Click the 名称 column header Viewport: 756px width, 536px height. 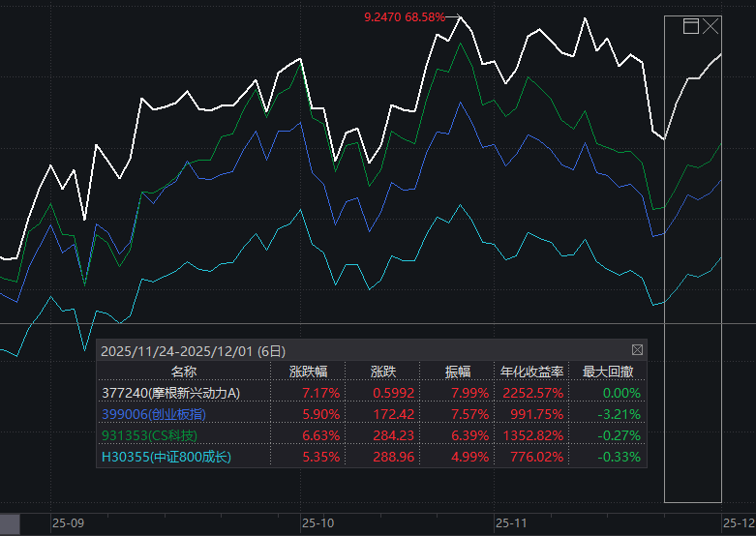pos(184,372)
